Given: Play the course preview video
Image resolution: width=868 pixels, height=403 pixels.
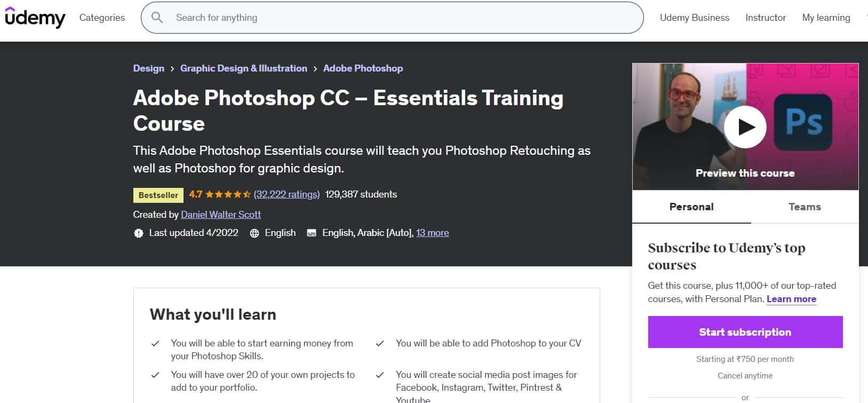Looking at the screenshot, I should point(745,127).
